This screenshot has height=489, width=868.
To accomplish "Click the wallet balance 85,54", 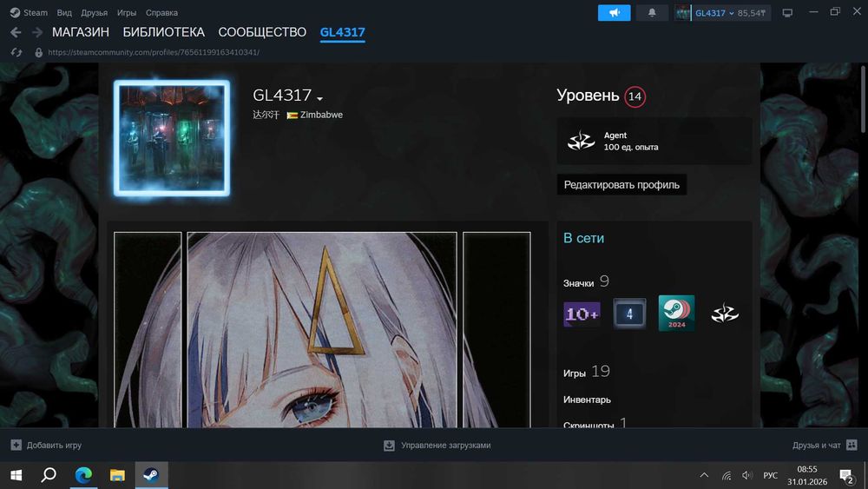I will click(x=751, y=13).
